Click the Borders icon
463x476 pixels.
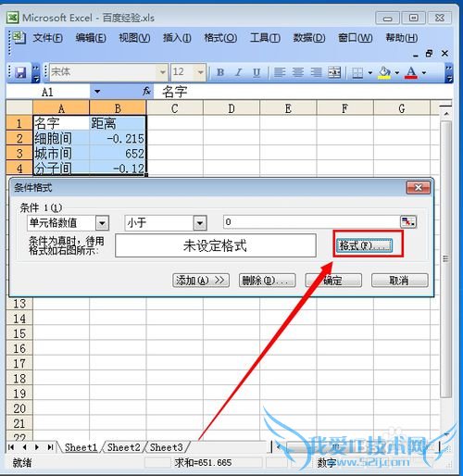point(357,73)
